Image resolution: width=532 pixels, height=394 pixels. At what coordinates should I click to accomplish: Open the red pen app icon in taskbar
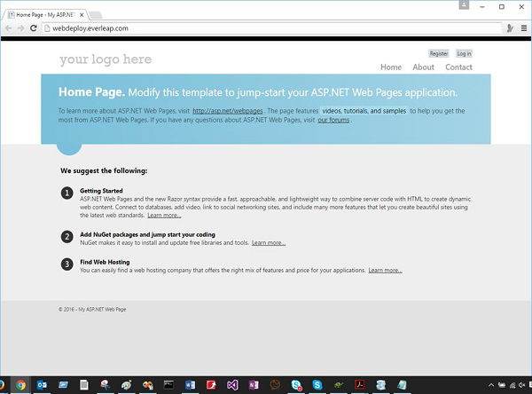(211, 385)
